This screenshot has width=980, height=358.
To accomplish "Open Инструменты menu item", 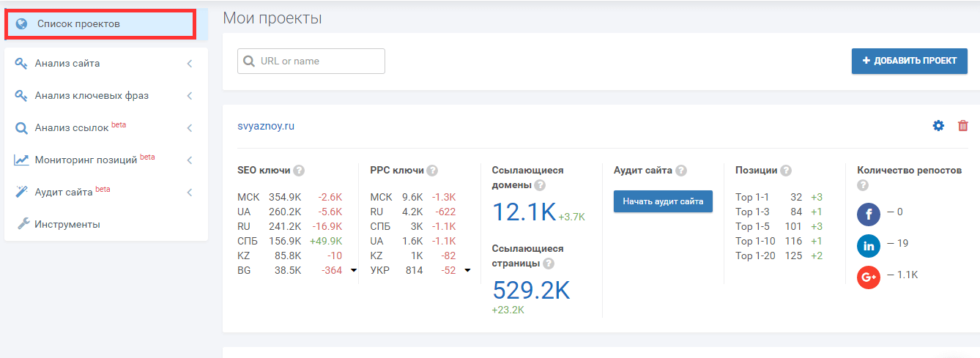I will tap(106, 224).
